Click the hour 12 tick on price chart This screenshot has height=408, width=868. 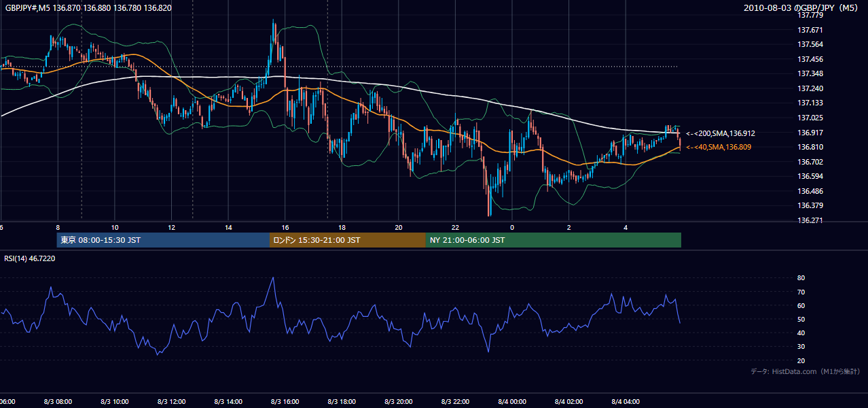tap(171, 227)
